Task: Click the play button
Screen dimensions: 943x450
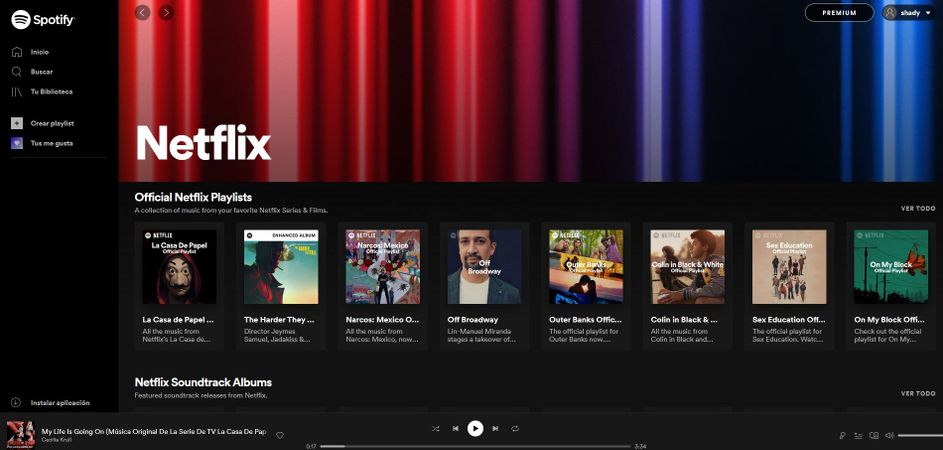Action: [475, 428]
